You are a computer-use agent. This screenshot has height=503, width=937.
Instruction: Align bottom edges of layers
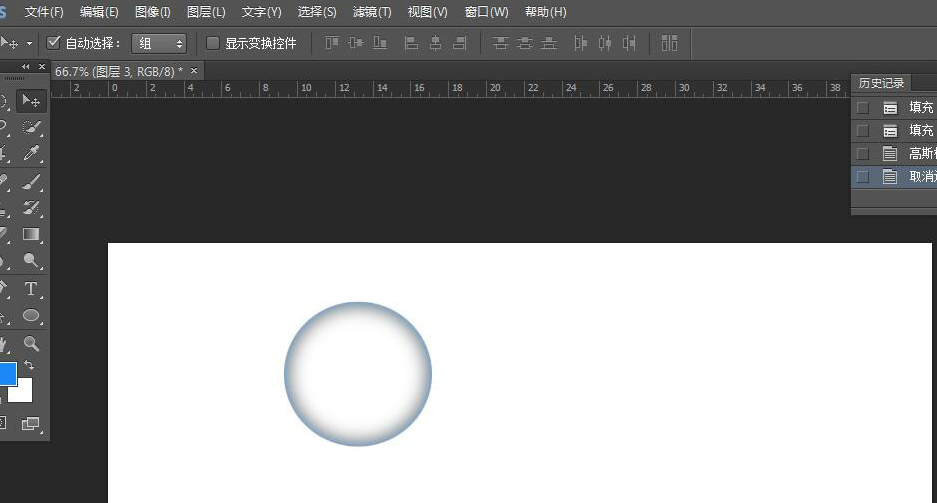tap(380, 43)
